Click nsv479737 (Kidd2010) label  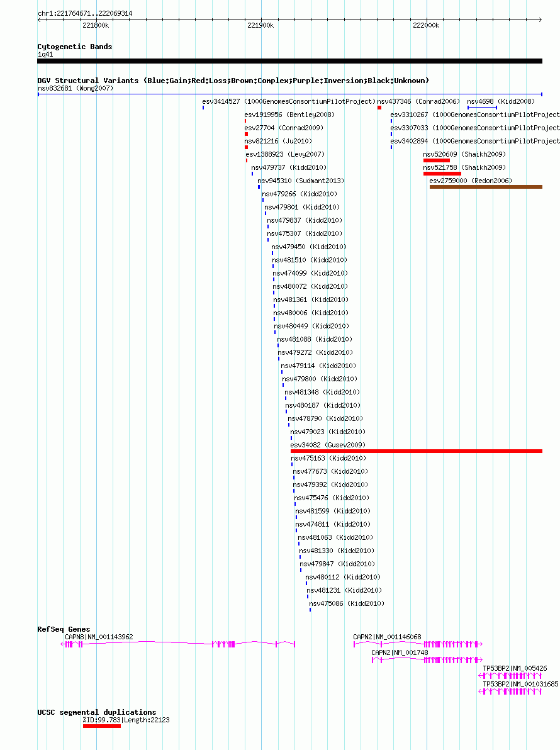click(289, 168)
